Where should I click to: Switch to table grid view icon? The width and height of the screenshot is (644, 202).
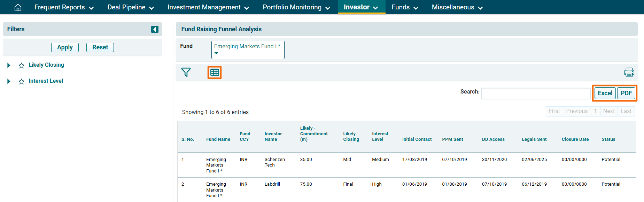pyautogui.click(x=215, y=72)
